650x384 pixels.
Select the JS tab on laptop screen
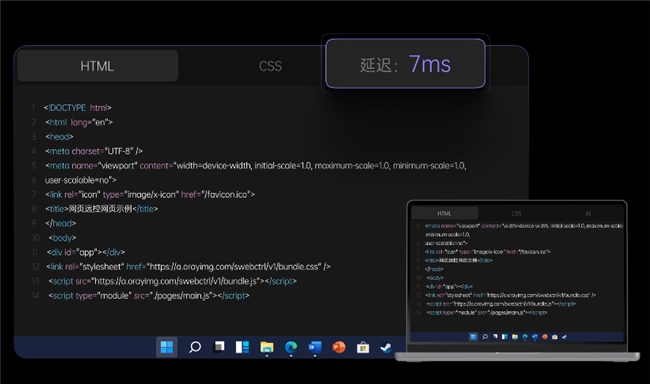click(588, 214)
